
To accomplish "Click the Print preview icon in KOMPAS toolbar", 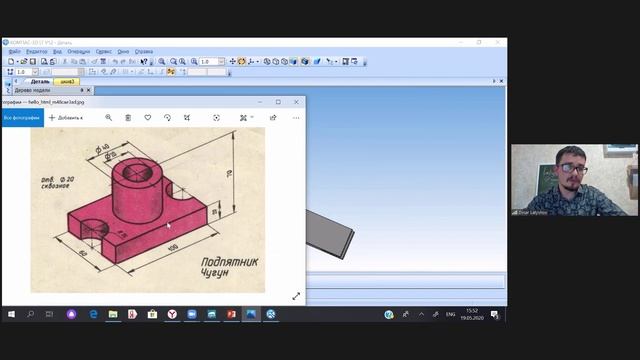I will 44,62.
